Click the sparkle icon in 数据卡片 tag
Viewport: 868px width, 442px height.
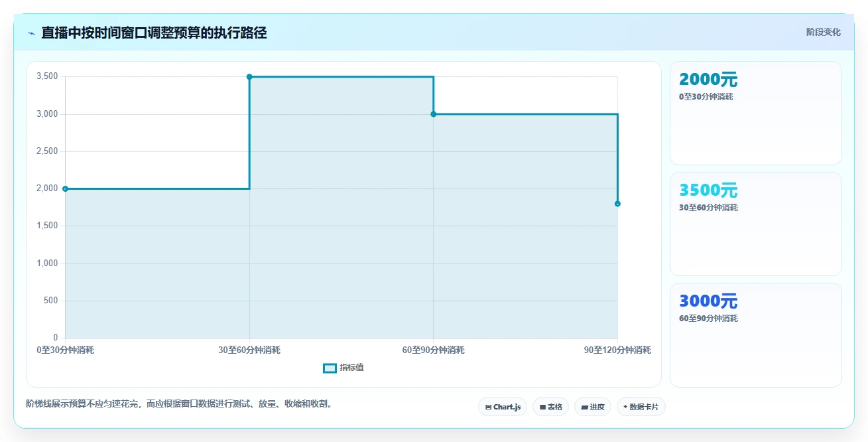tap(625, 407)
